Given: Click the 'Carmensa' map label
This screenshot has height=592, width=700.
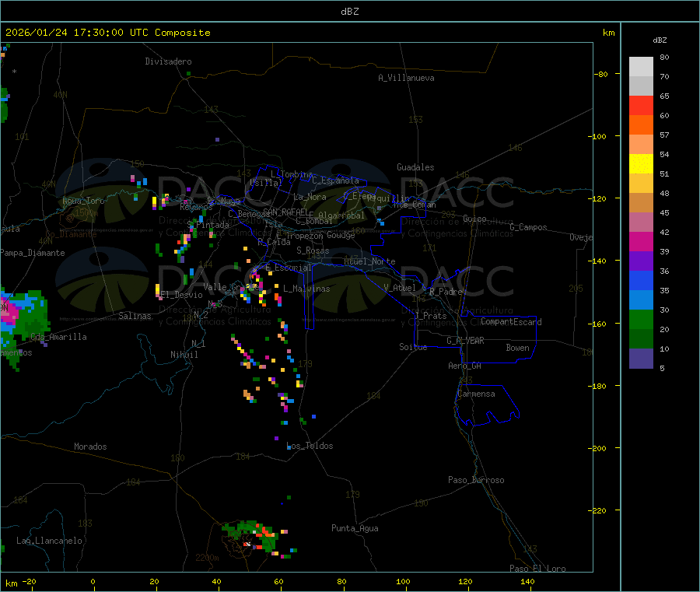Looking at the screenshot, I should coord(476,394).
